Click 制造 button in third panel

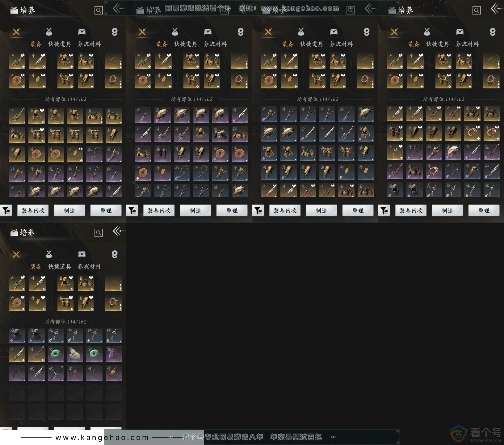point(321,211)
